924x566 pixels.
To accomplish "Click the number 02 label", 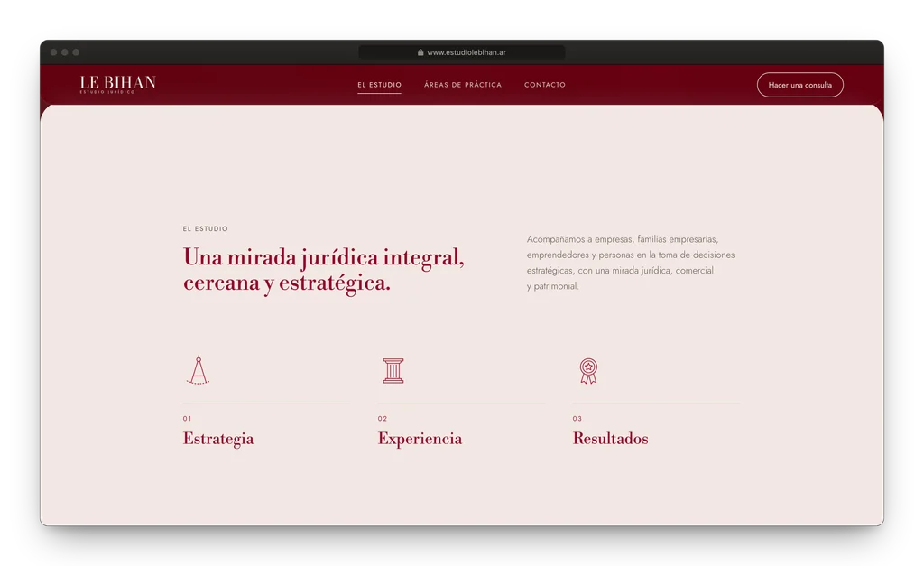I will click(383, 419).
